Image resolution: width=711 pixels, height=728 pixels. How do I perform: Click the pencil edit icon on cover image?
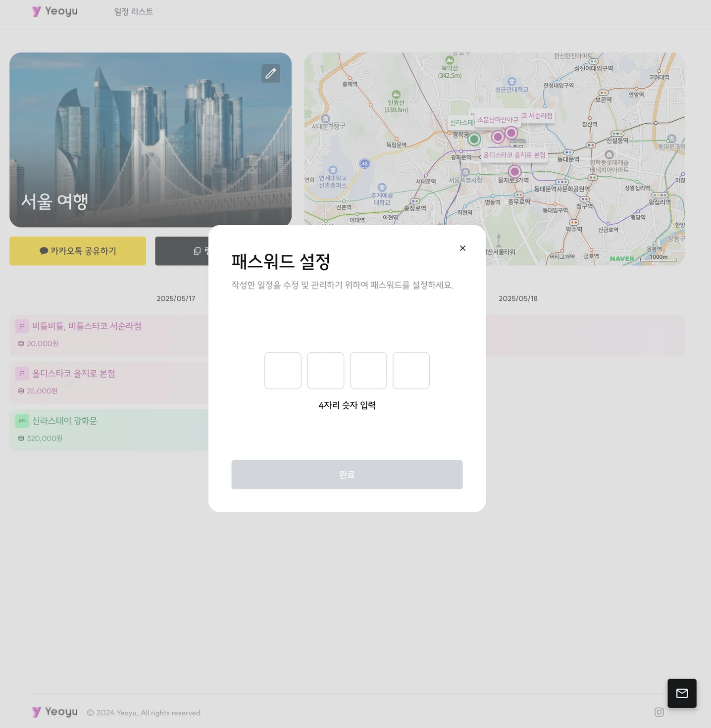tap(271, 73)
